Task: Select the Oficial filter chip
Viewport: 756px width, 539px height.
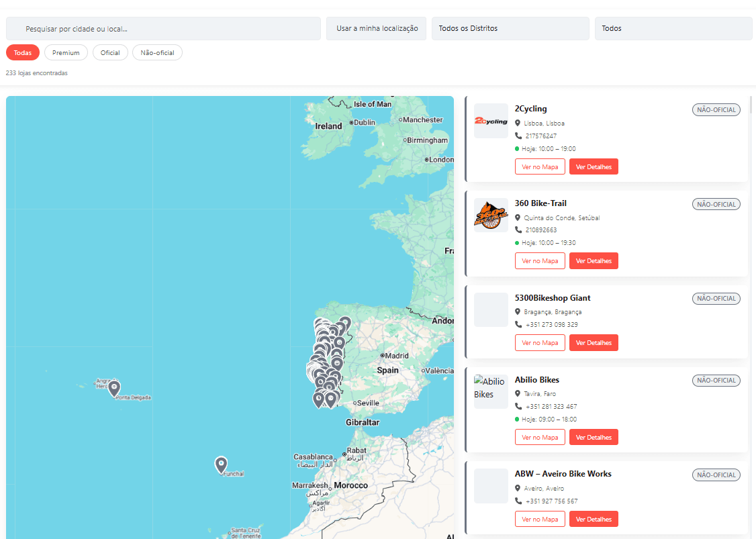Action: [x=110, y=52]
